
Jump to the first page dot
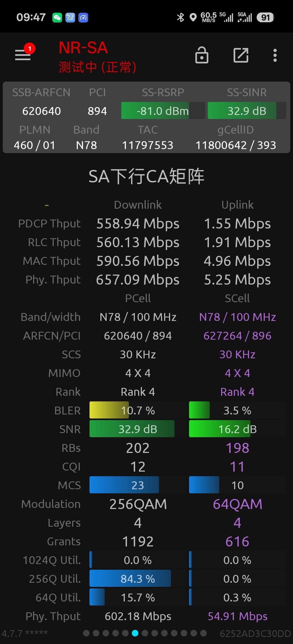86,633
